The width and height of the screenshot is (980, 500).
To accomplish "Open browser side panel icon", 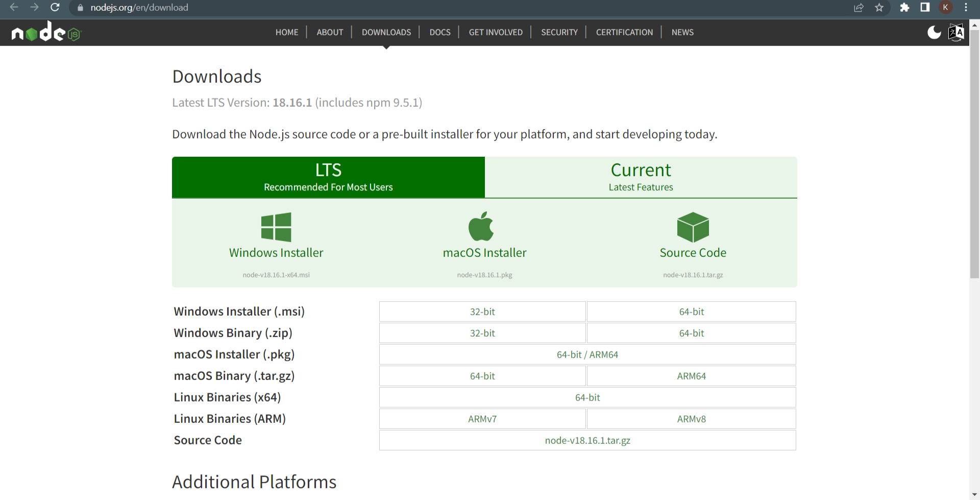I will pos(925,7).
